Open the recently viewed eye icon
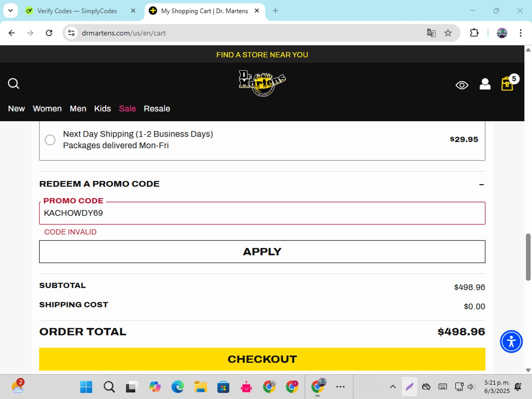The width and height of the screenshot is (532, 399). tap(462, 85)
